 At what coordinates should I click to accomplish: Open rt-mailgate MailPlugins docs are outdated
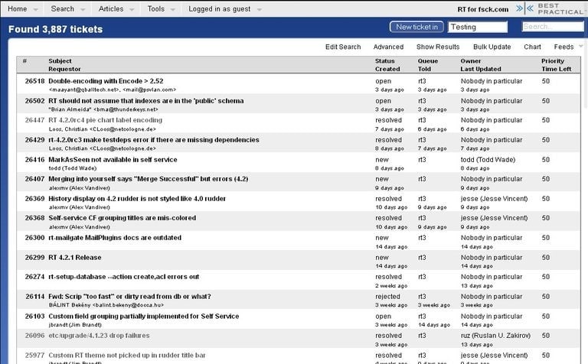click(x=115, y=238)
